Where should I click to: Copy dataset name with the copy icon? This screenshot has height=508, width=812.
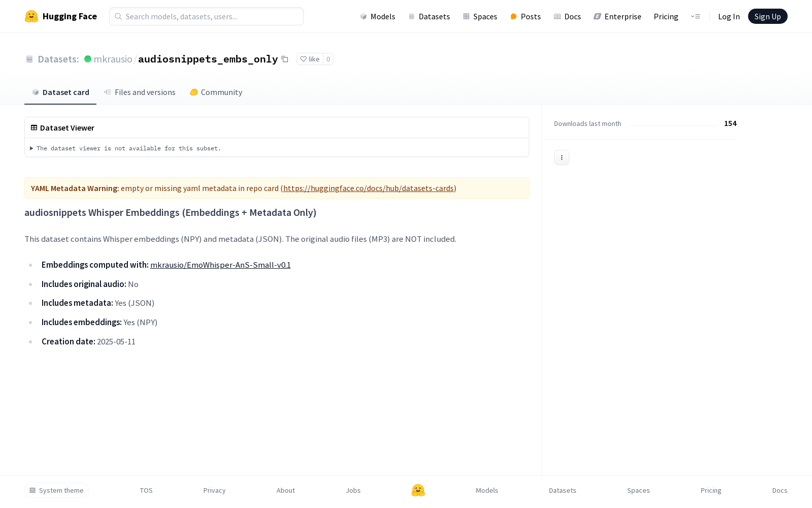285,59
